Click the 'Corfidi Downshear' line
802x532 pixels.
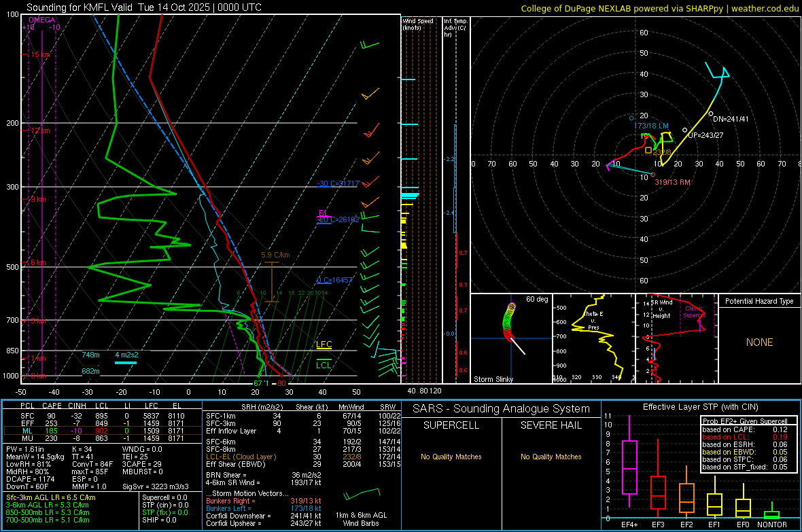tap(264, 516)
